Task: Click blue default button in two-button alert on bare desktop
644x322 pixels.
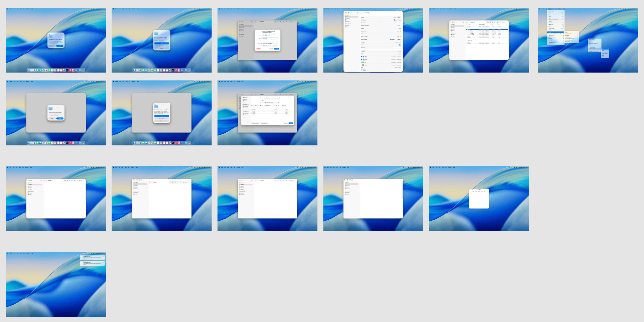Action: click(x=60, y=46)
